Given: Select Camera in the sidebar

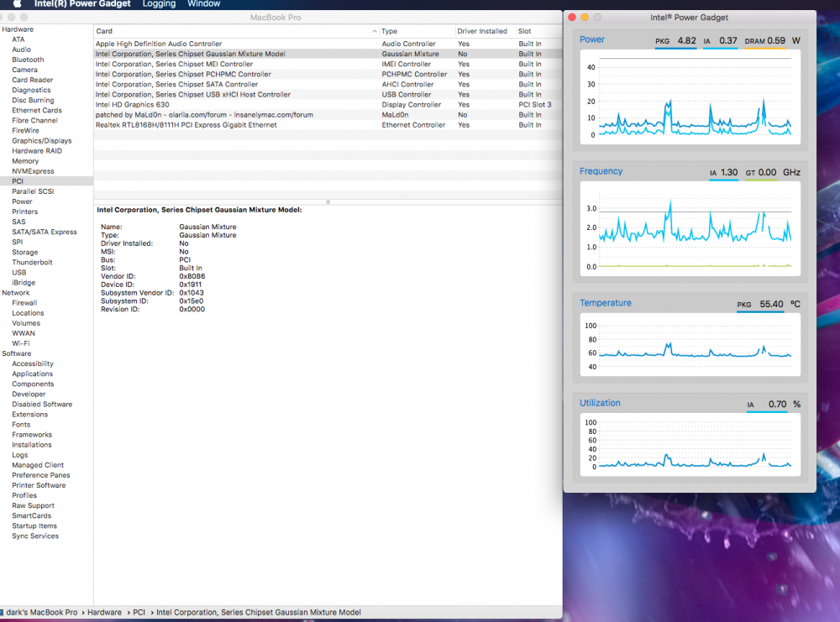Looking at the screenshot, I should (x=24, y=71).
